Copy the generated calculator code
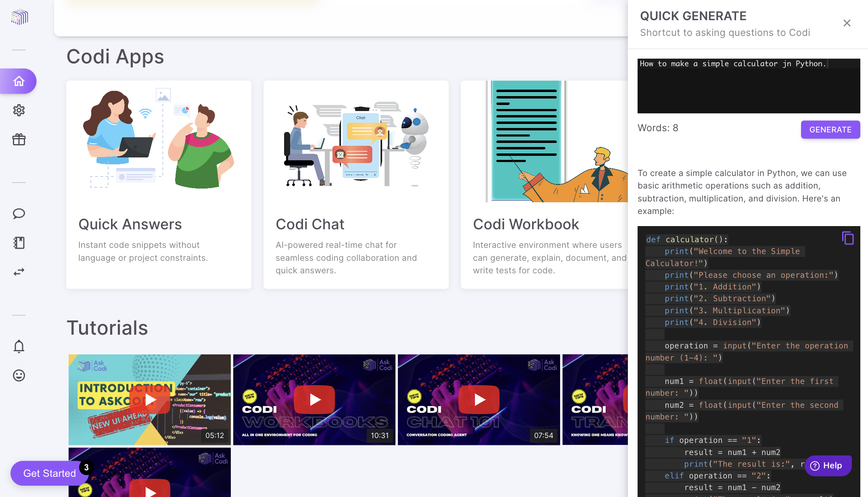Viewport: 868px width, 497px height. [x=847, y=238]
